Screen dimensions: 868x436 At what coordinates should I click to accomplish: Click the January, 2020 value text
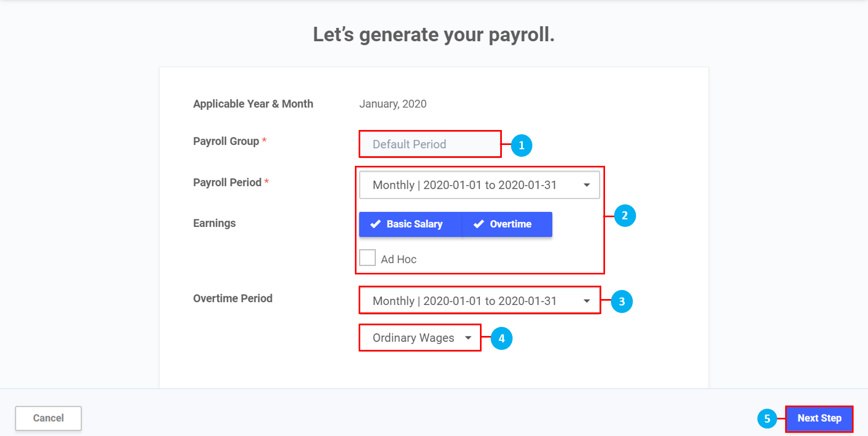pyautogui.click(x=393, y=104)
